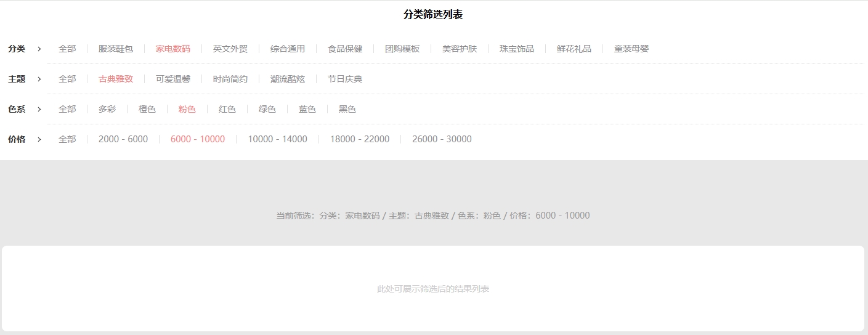Click the arrow next to 分类 label

[39, 49]
